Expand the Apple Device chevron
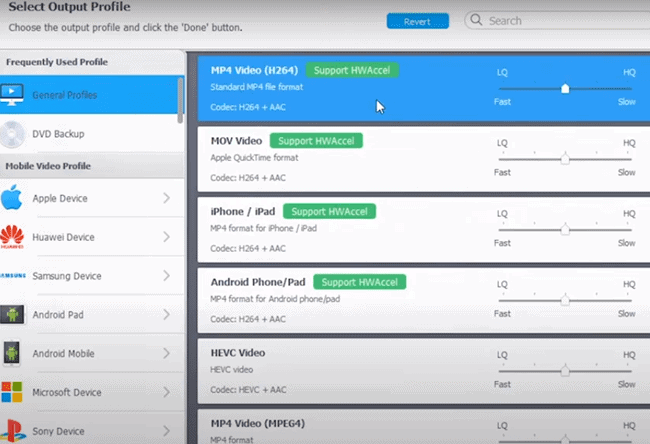The width and height of the screenshot is (650, 444). [x=166, y=198]
